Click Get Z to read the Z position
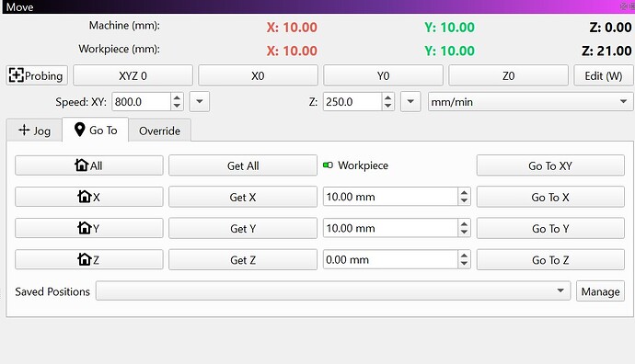The height and width of the screenshot is (364, 635). pyautogui.click(x=243, y=259)
